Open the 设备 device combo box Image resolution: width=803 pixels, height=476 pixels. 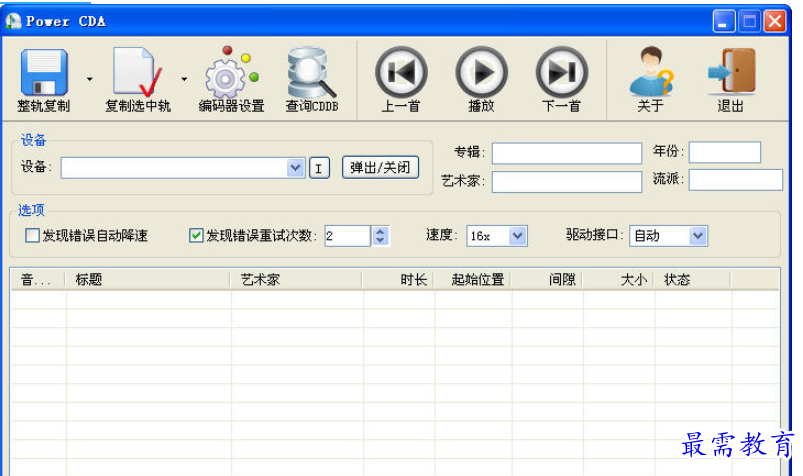click(183, 168)
